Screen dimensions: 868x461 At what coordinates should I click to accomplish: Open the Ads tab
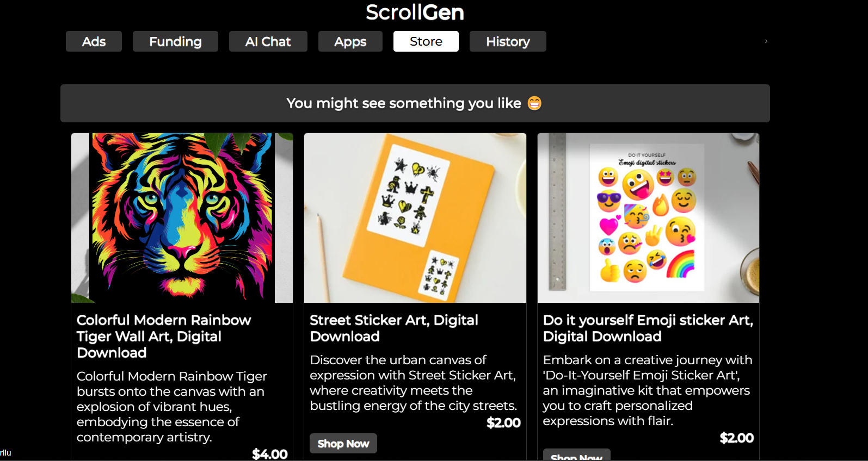(94, 41)
